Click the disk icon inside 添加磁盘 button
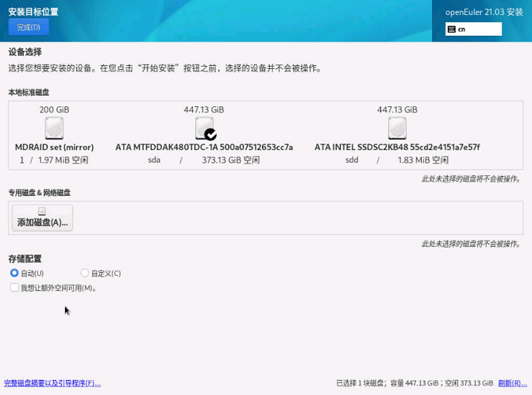The height and width of the screenshot is (395, 532). 42,212
